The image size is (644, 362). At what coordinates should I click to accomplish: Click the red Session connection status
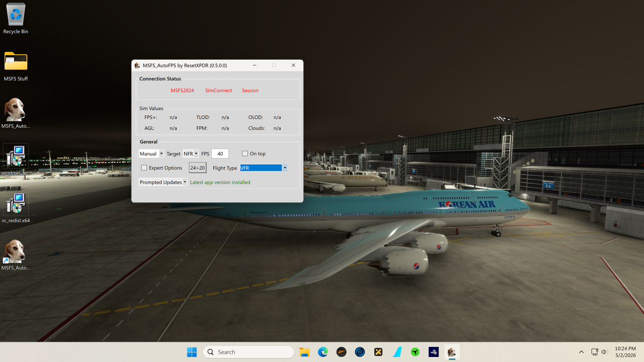point(250,90)
